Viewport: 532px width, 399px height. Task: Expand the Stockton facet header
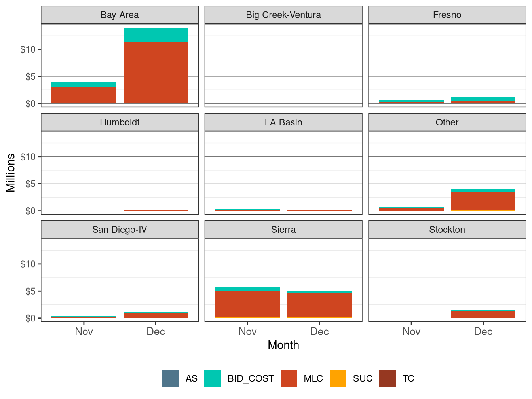447,229
